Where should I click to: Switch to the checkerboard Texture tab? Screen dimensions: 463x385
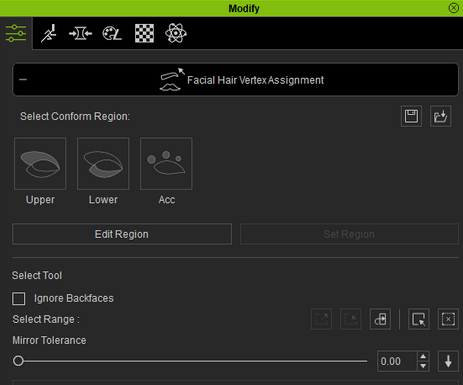(x=144, y=33)
